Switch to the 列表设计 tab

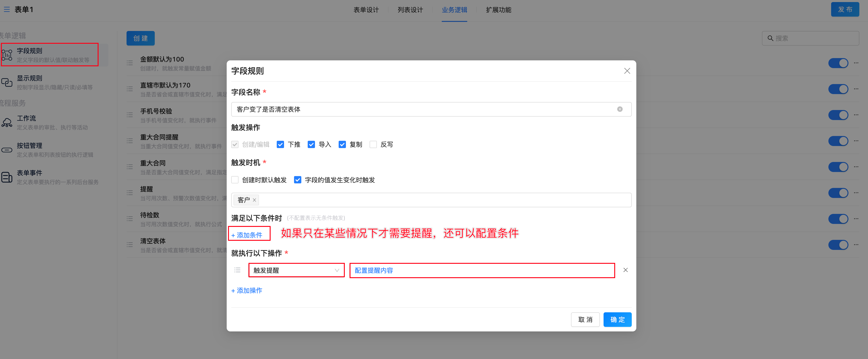(410, 10)
